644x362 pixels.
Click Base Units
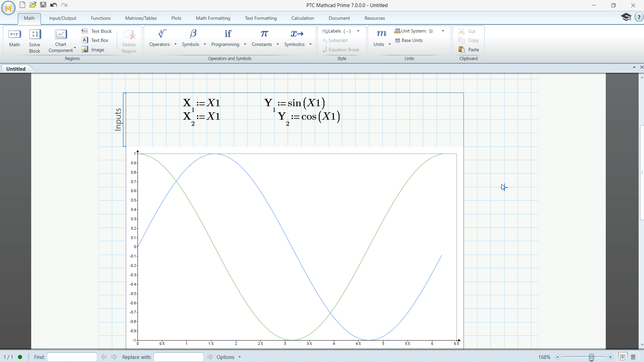[409, 40]
